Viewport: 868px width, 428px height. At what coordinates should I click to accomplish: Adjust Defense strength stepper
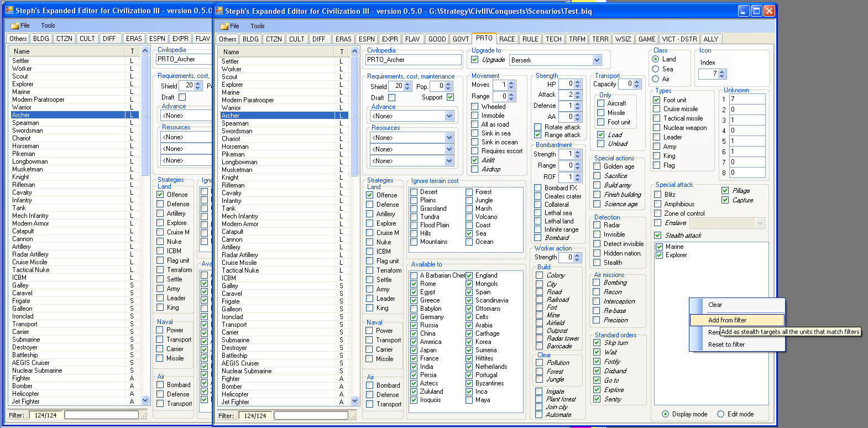(578, 106)
